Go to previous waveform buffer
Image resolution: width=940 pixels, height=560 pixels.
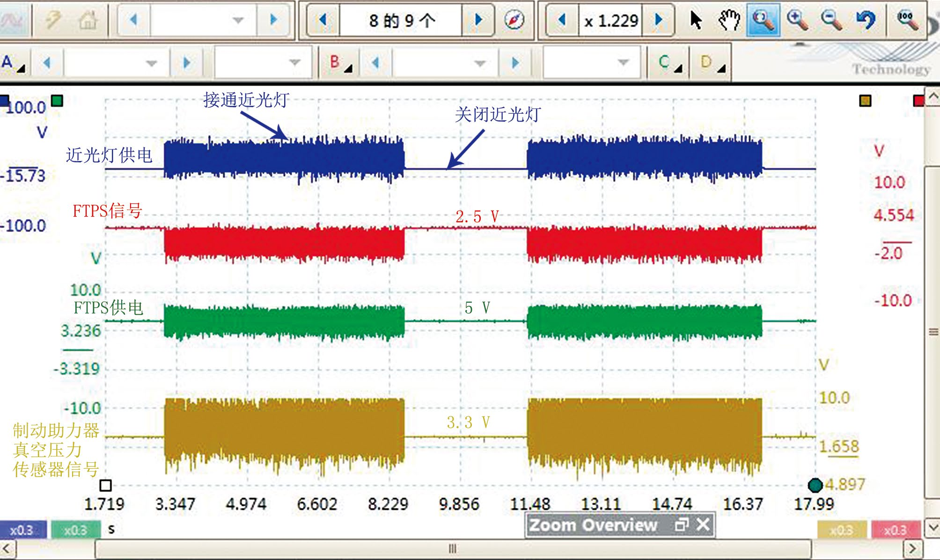pyautogui.click(x=322, y=20)
